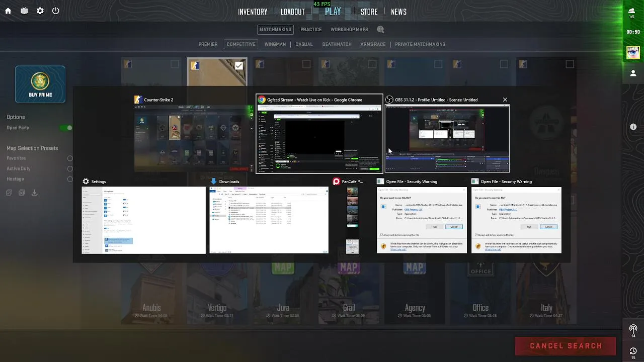Screen dimensions: 644x362
Task: Check the third map card checkbox
Action: coord(306,64)
